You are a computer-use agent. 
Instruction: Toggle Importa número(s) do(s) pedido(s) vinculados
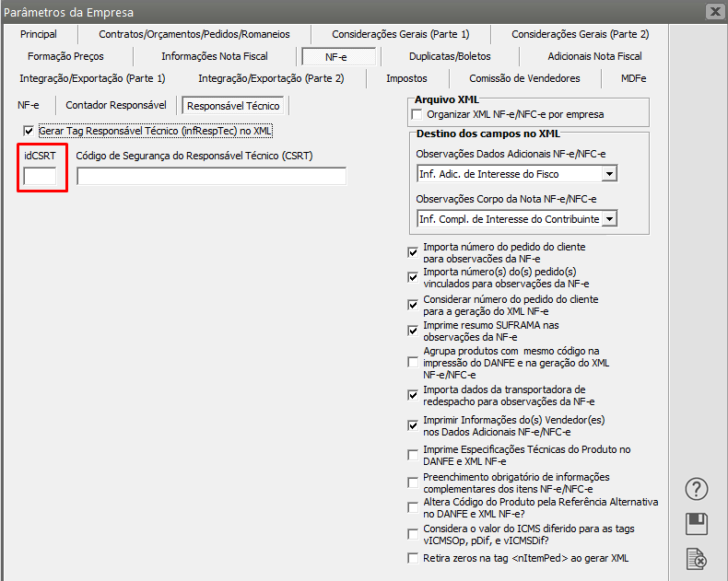point(413,277)
